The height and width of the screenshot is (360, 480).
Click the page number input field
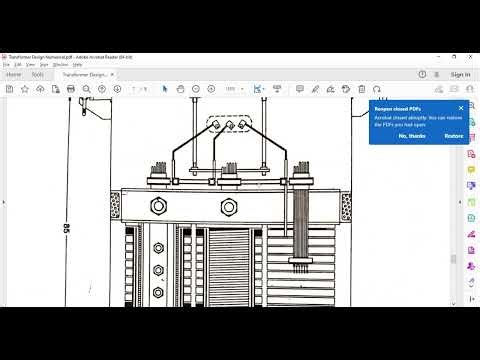134,89
